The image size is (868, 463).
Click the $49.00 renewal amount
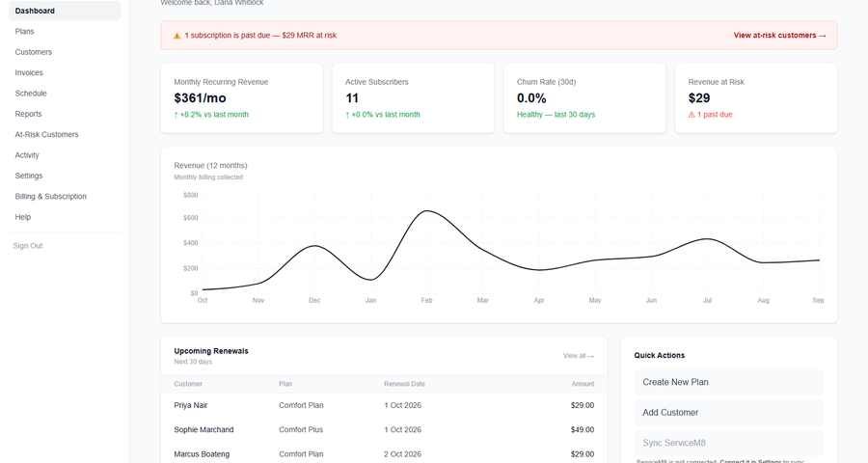tap(583, 430)
